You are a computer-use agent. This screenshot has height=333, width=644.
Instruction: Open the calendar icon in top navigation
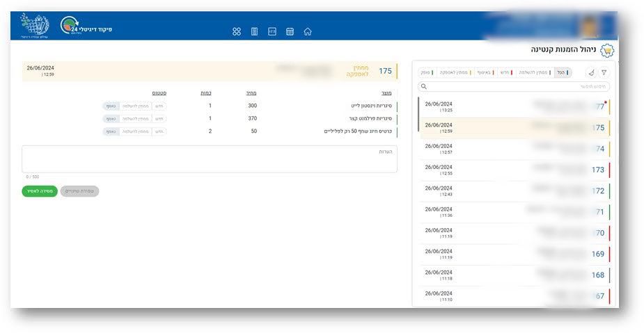290,31
